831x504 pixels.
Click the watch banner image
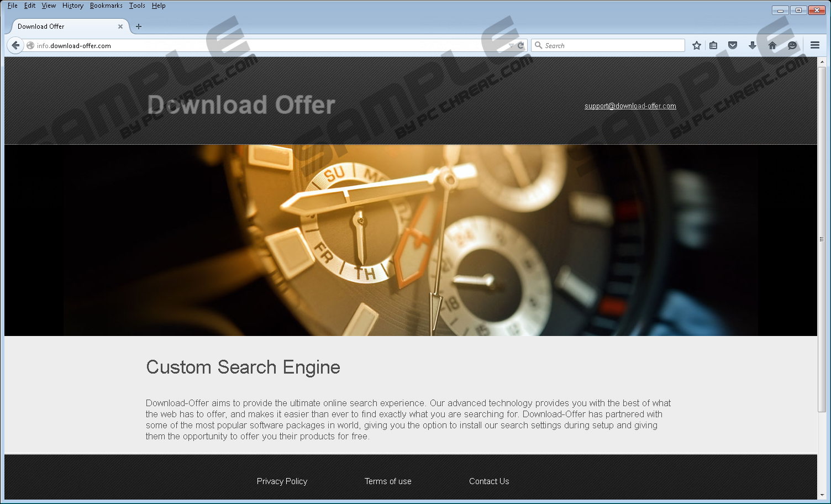point(411,240)
